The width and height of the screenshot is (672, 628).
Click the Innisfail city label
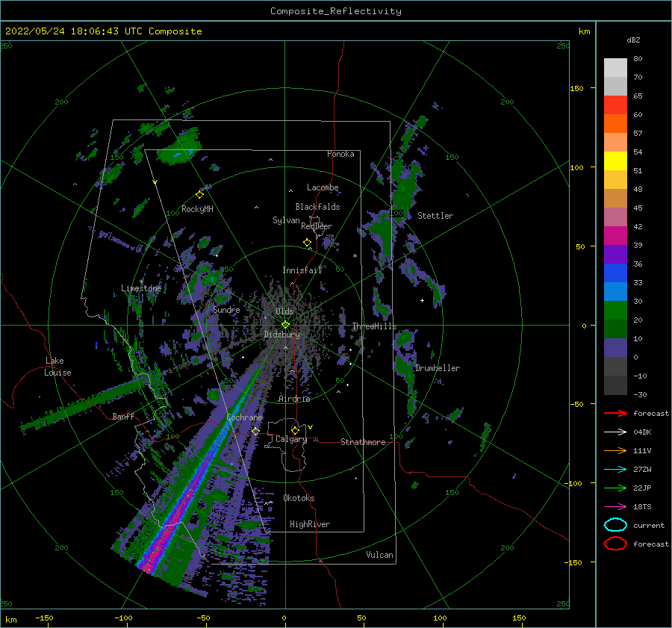point(302,270)
